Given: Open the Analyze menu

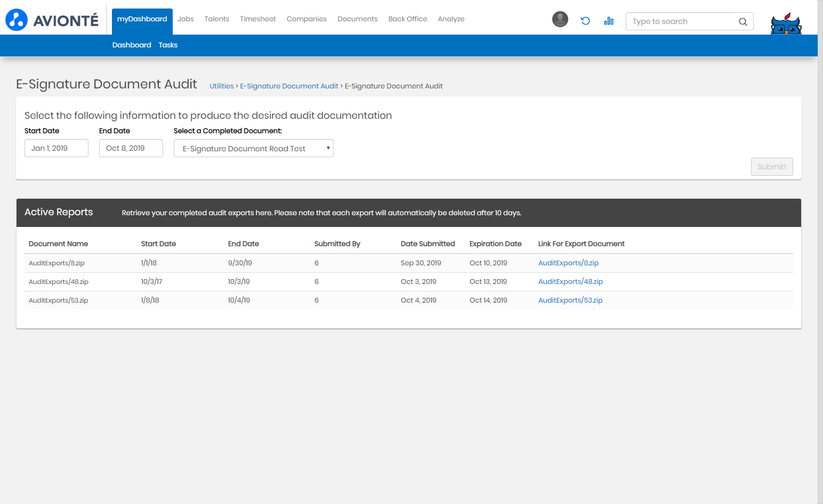Looking at the screenshot, I should point(451,19).
